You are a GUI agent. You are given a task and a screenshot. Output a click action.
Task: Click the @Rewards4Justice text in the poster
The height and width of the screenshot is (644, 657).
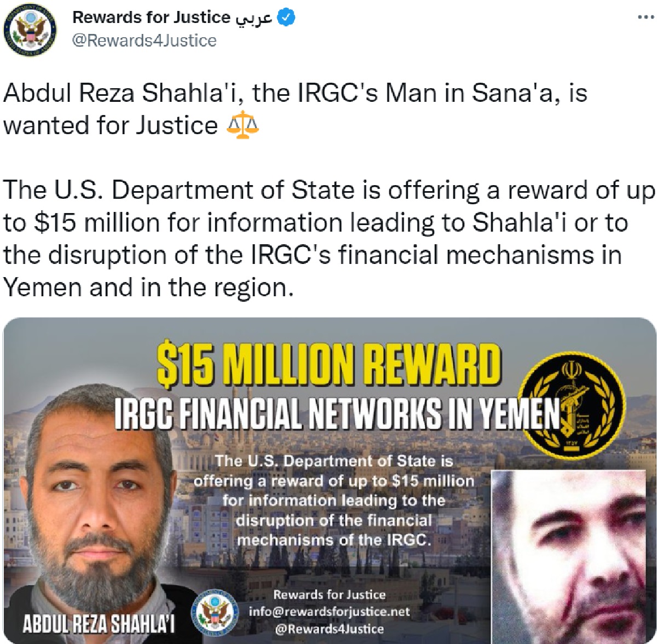tap(329, 629)
